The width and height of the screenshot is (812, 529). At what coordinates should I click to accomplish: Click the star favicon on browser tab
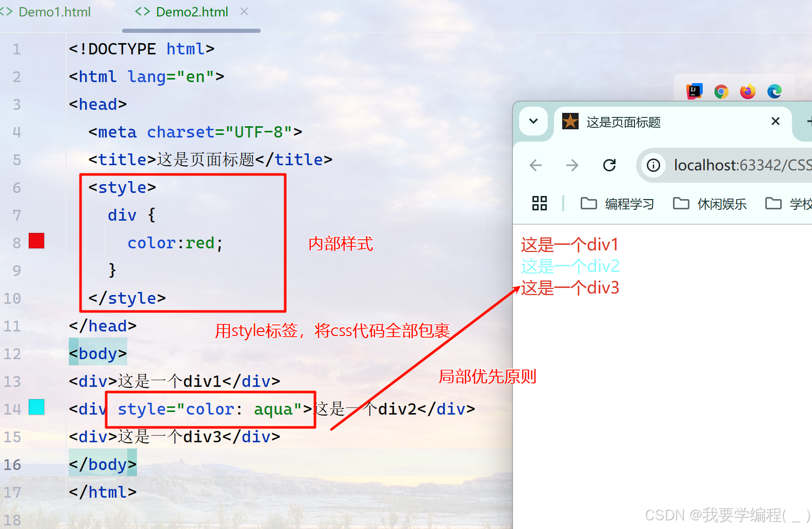tap(570, 121)
